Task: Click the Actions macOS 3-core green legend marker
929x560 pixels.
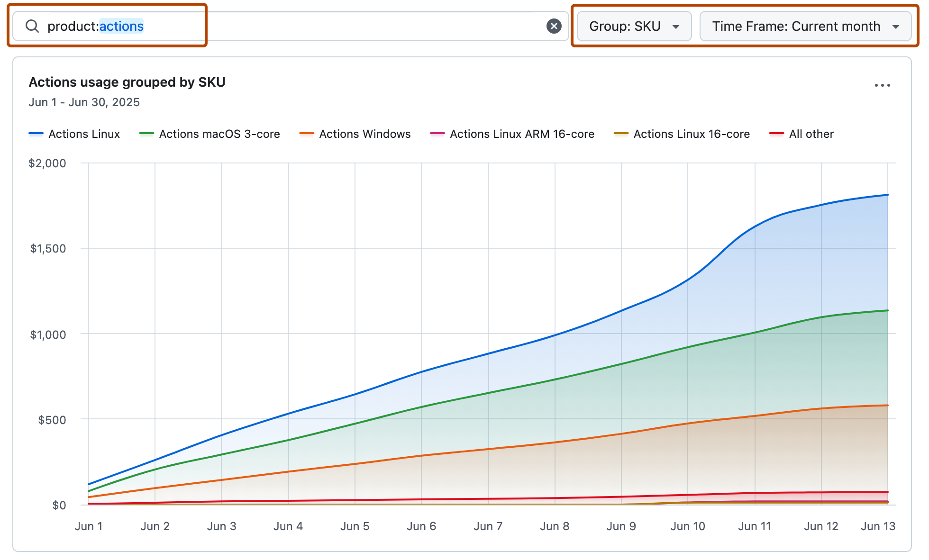Action: tap(146, 133)
